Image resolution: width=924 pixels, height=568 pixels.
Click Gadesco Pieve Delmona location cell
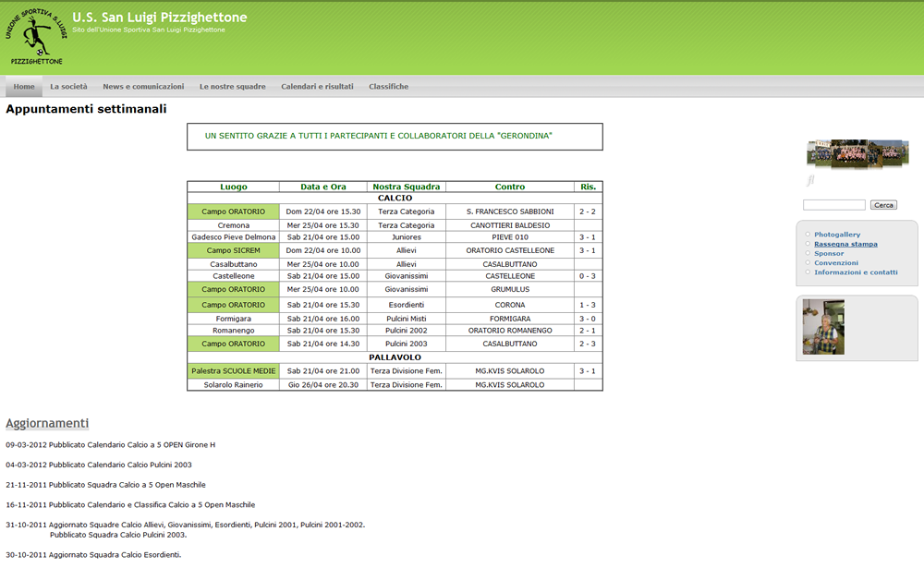(234, 236)
